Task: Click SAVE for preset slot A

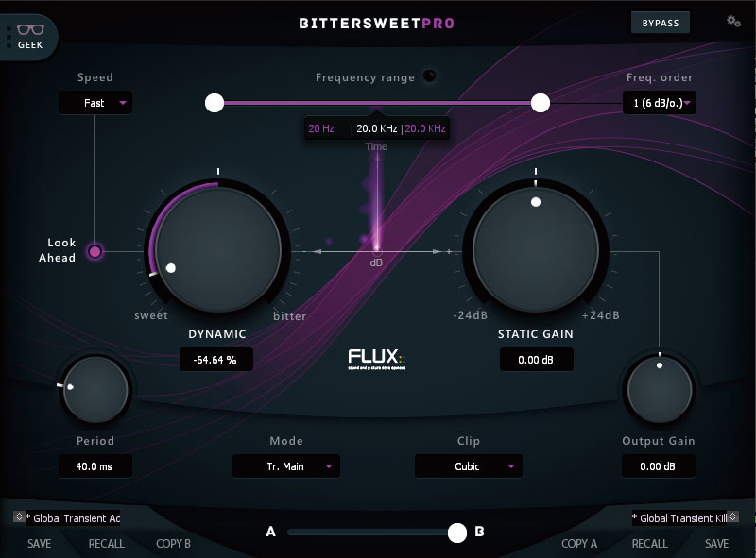Action: (39, 544)
